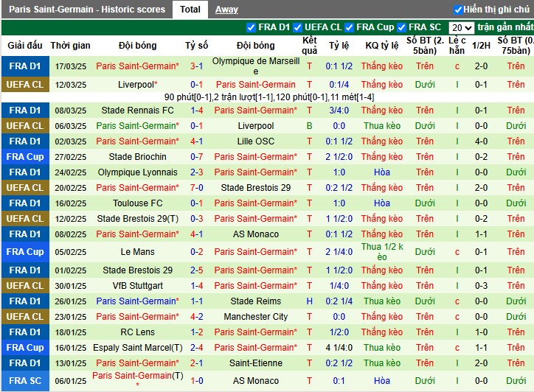Screen dimensions: 534x392
Task: Open Liverpool team in 12/03/25 row
Action: click(138, 85)
